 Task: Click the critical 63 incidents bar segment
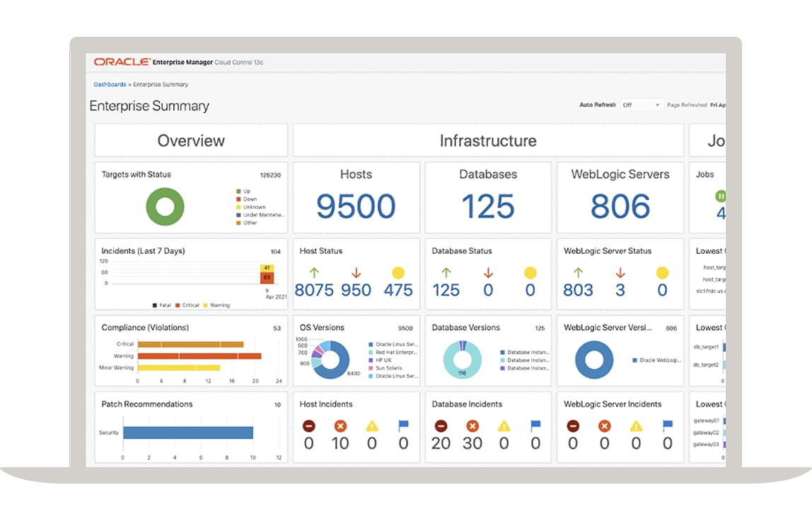click(x=267, y=277)
